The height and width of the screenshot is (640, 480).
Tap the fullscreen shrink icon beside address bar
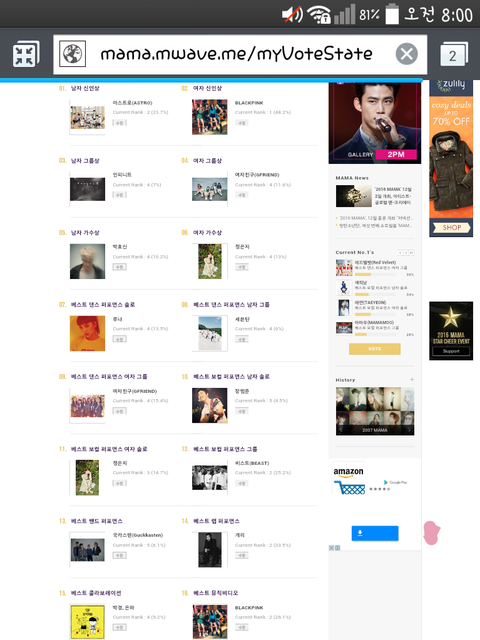(x=26, y=54)
